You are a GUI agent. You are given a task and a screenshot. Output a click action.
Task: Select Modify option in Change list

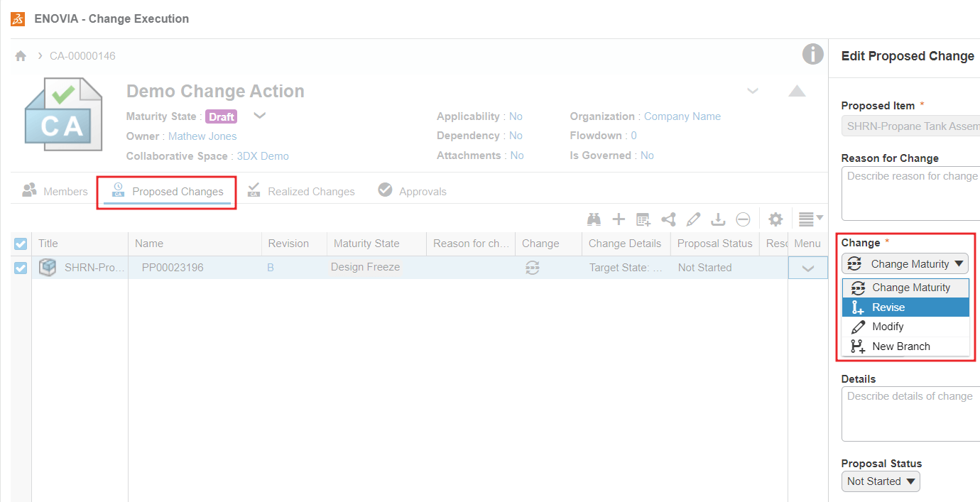(x=905, y=327)
